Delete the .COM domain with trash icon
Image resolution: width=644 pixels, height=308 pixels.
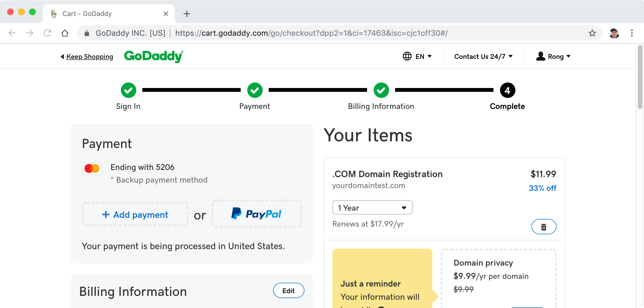pyautogui.click(x=544, y=227)
